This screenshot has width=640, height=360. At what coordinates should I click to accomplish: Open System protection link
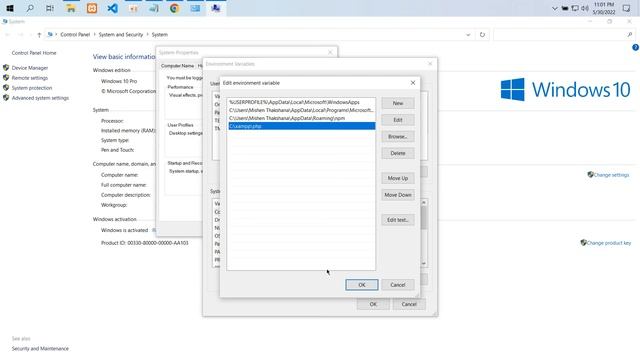click(32, 88)
